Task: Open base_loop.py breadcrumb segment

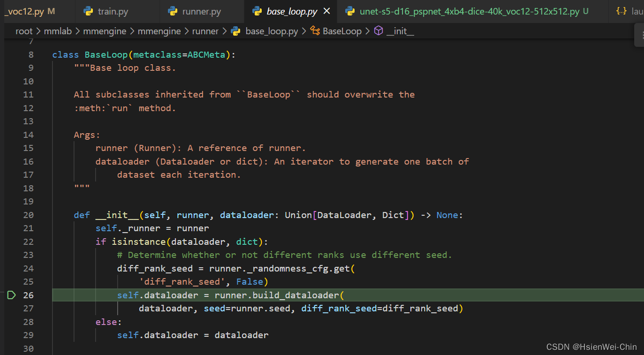Action: pyautogui.click(x=272, y=31)
